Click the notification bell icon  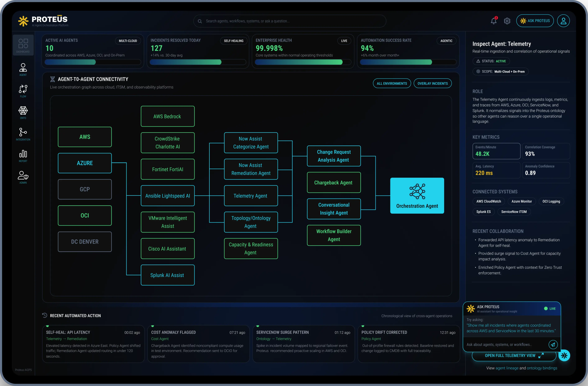493,21
